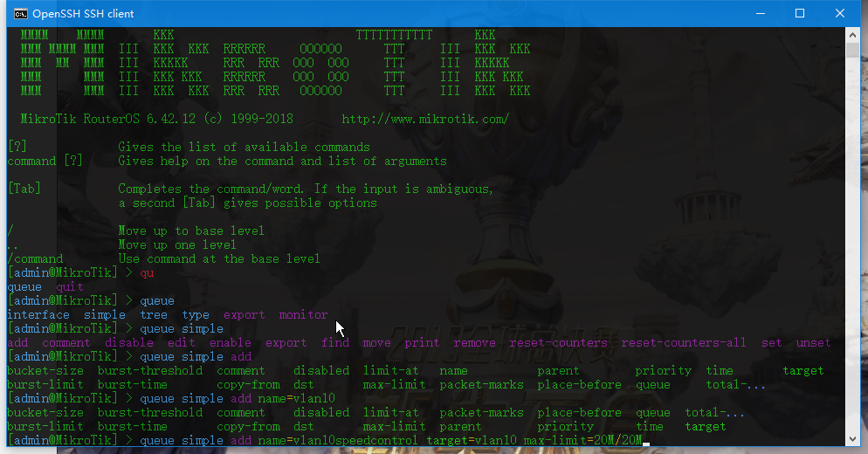Image resolution: width=868 pixels, height=454 pixels.
Task: Minimize the OpenSSH SSH client window
Action: click(x=761, y=13)
